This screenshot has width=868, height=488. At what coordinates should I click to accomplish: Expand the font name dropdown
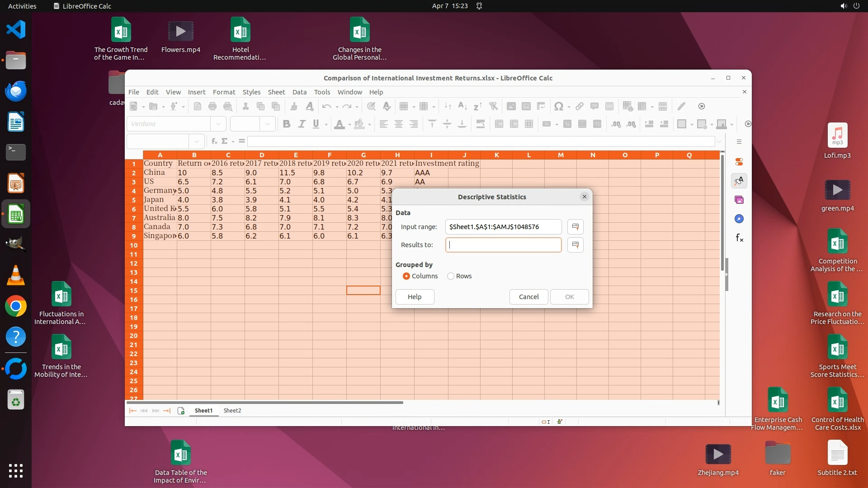click(218, 124)
